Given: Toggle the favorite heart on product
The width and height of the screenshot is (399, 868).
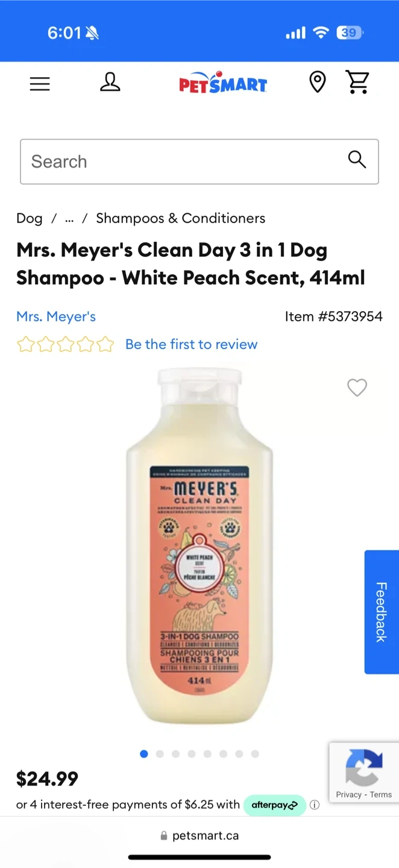Looking at the screenshot, I should (x=357, y=388).
